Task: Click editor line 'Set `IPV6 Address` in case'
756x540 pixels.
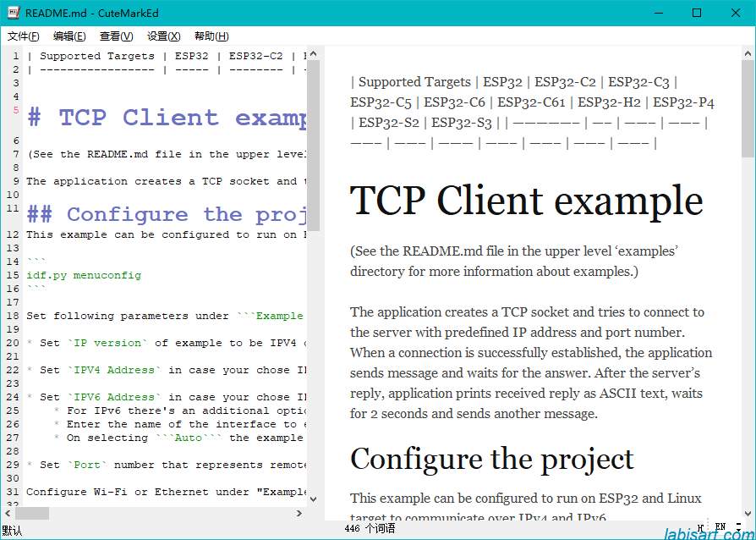Action: point(167,397)
